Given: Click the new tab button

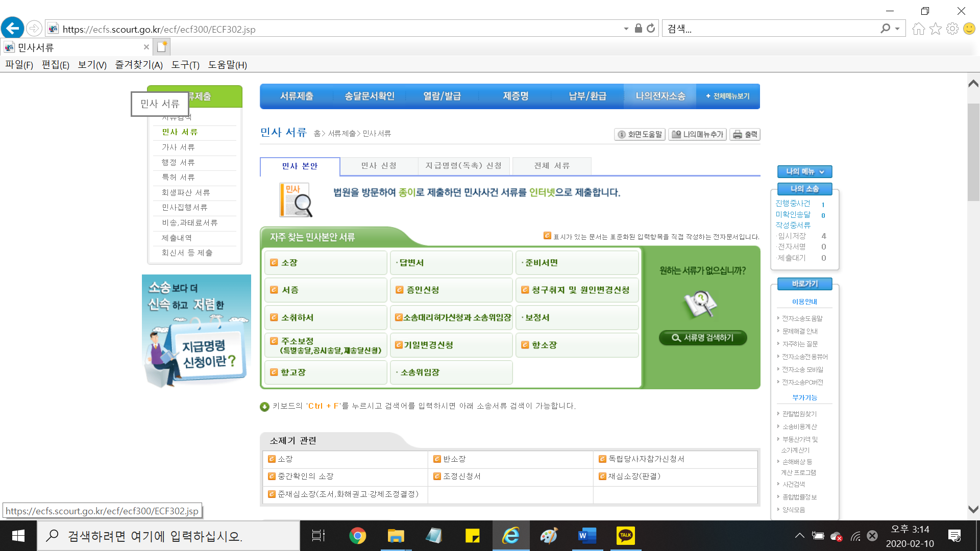Looking at the screenshot, I should click(162, 47).
